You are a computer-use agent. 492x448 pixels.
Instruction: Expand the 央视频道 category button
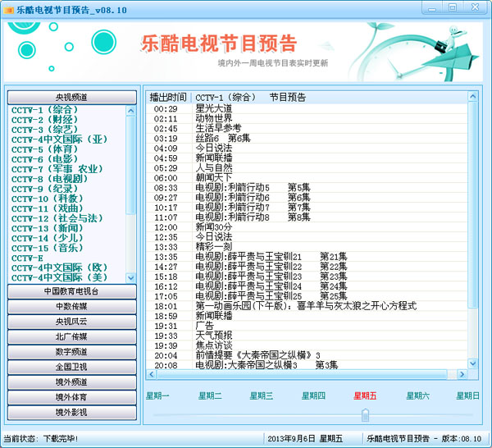72,98
